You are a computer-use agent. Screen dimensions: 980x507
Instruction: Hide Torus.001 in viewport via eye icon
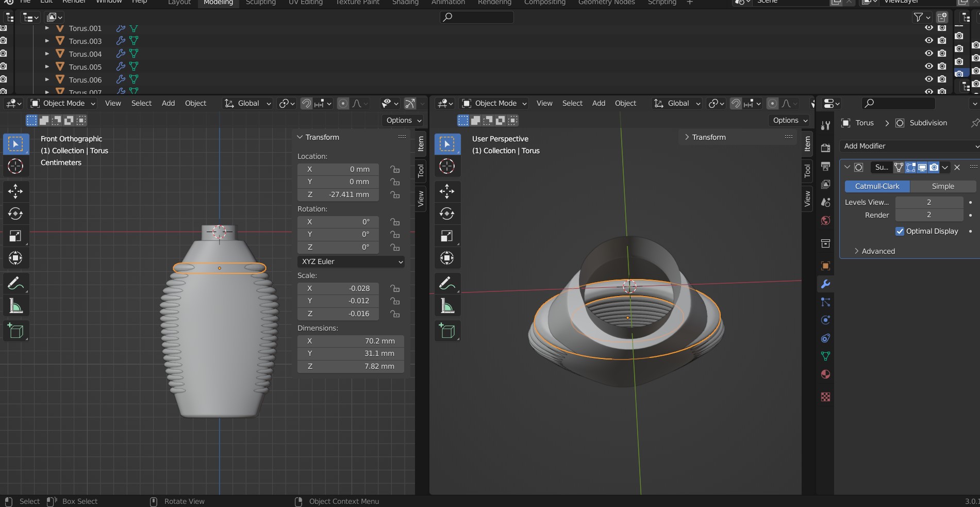(x=928, y=28)
